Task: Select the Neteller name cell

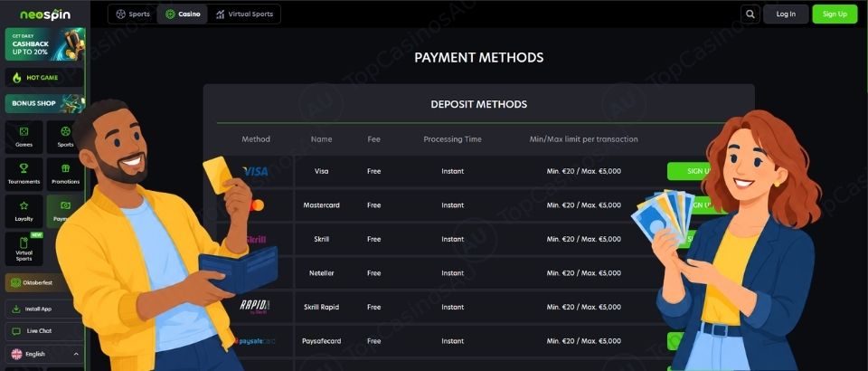Action: point(321,273)
